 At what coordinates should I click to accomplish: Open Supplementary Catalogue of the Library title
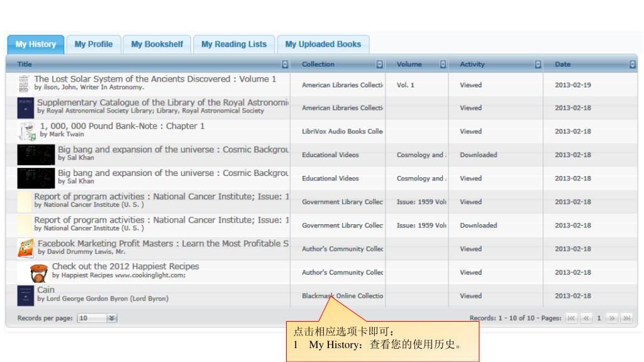[x=163, y=102]
